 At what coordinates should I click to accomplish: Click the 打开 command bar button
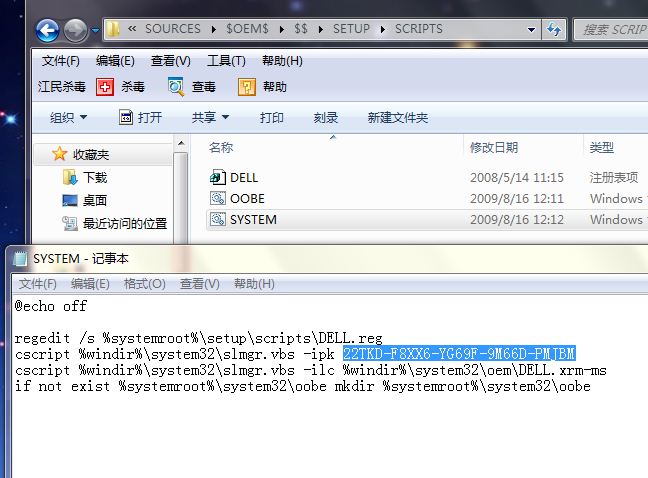[x=141, y=117]
